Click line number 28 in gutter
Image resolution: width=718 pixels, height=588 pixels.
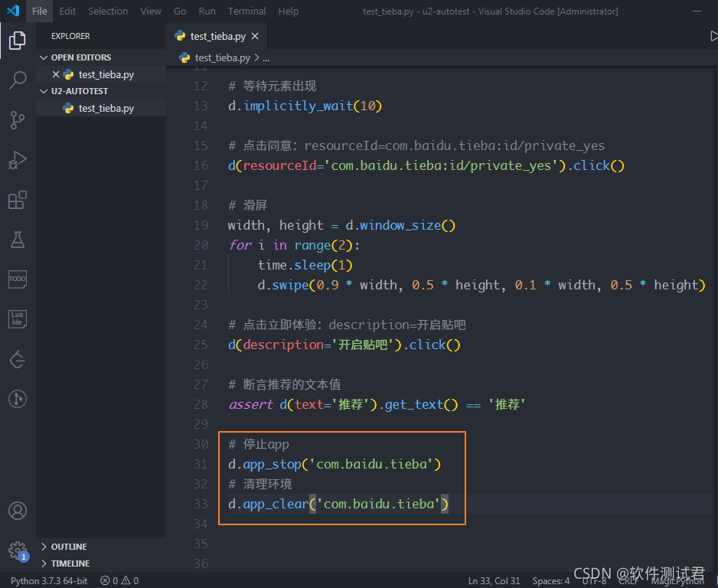(201, 404)
